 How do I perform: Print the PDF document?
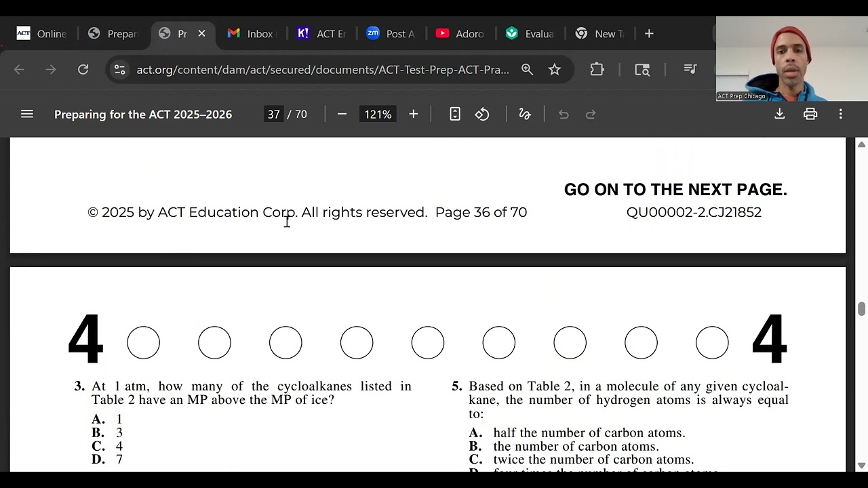[810, 115]
